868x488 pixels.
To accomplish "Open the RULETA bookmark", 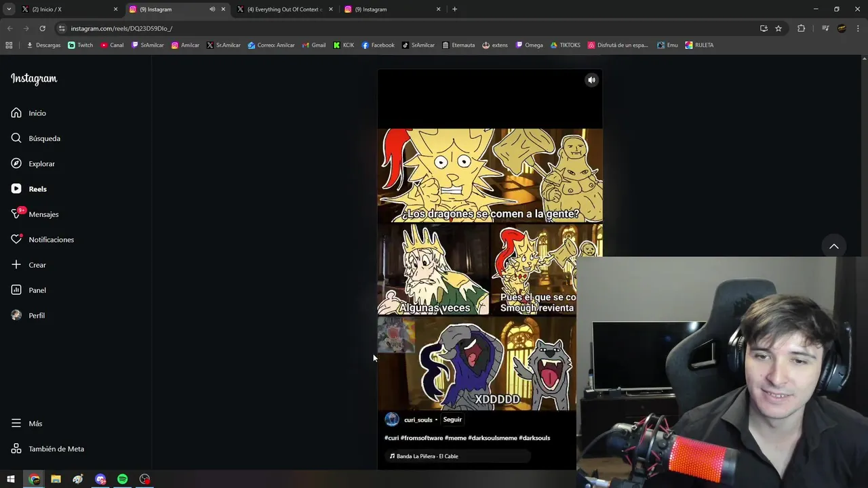I will pos(699,45).
